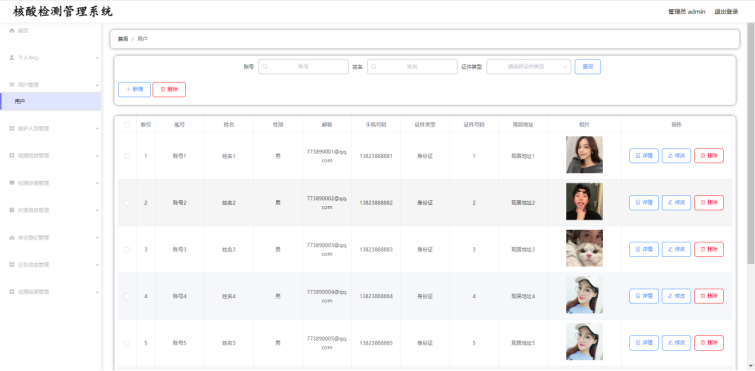
Task: Click the phone number 13823888881
Action: pos(376,156)
